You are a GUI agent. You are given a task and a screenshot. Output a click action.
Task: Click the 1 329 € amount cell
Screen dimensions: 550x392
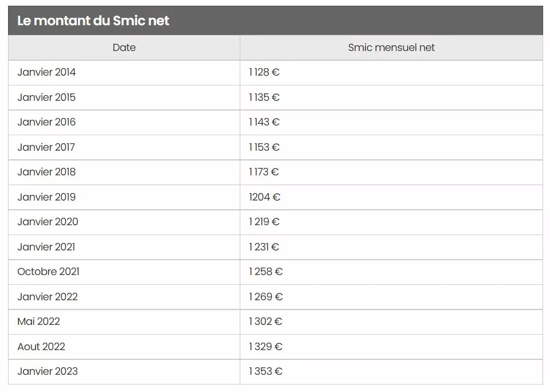click(391, 346)
